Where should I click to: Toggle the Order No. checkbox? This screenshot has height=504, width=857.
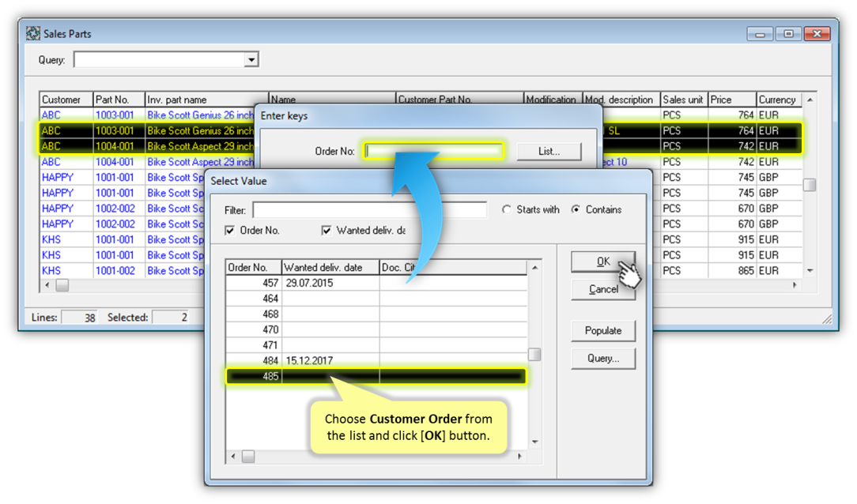[x=230, y=231]
